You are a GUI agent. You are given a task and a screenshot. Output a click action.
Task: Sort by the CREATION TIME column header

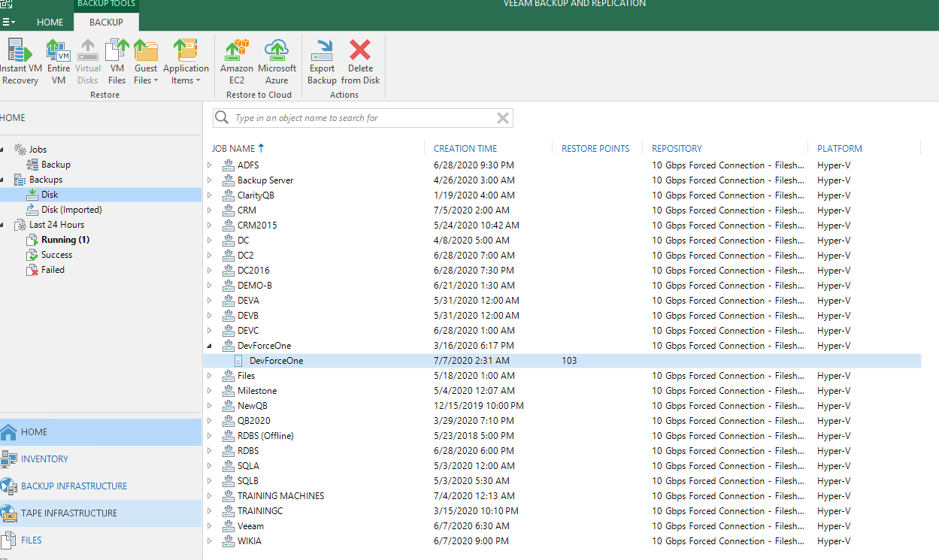point(465,148)
